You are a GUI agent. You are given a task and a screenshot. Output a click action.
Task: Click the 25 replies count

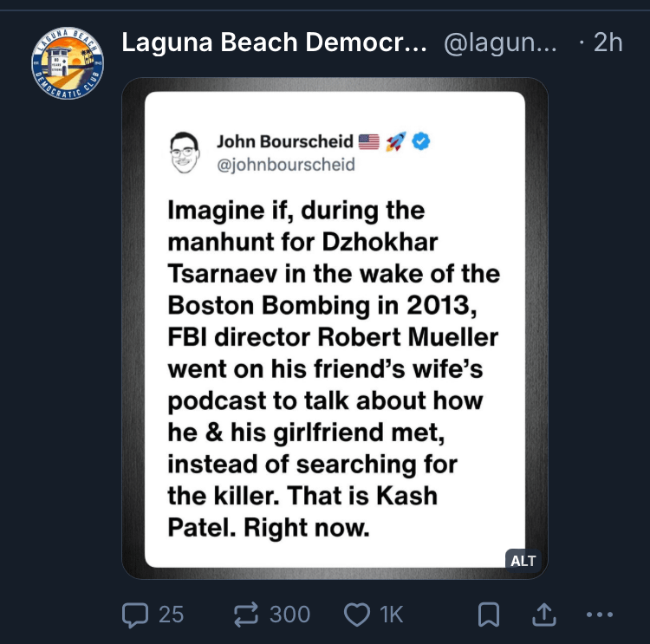(x=171, y=615)
